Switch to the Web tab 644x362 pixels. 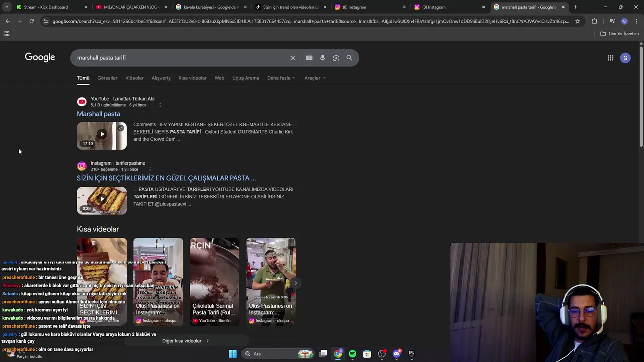tap(219, 78)
